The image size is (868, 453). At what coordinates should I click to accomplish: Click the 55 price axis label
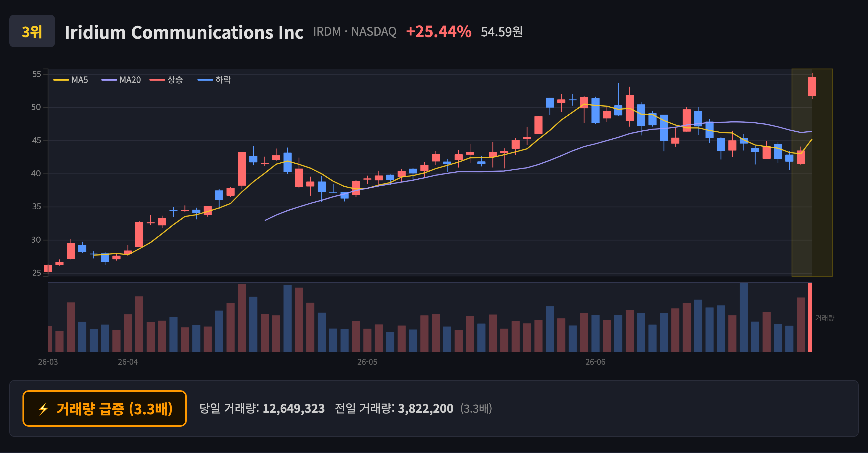coord(36,74)
